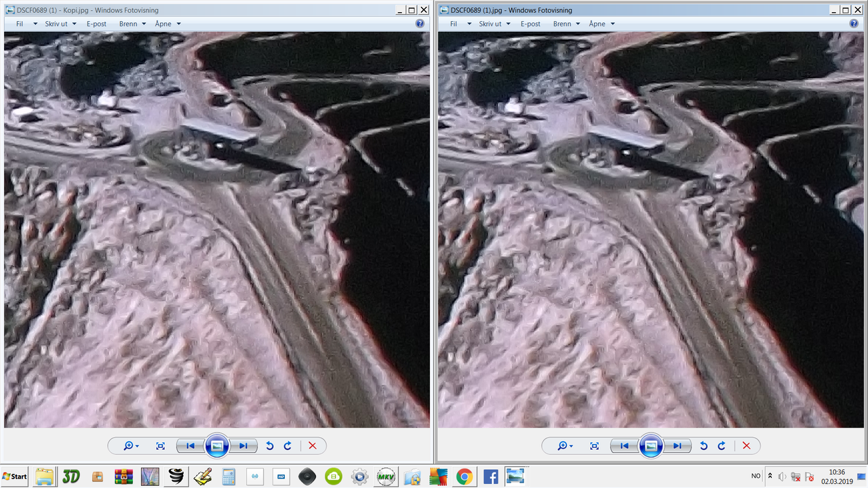The width and height of the screenshot is (868, 488).
Task: Fit image to window in Kopi.jpg viewer
Action: coord(161,445)
